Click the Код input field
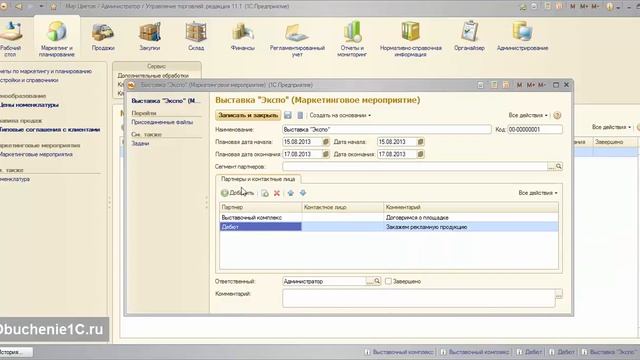Viewport: 640px width, 360px height. [535, 129]
